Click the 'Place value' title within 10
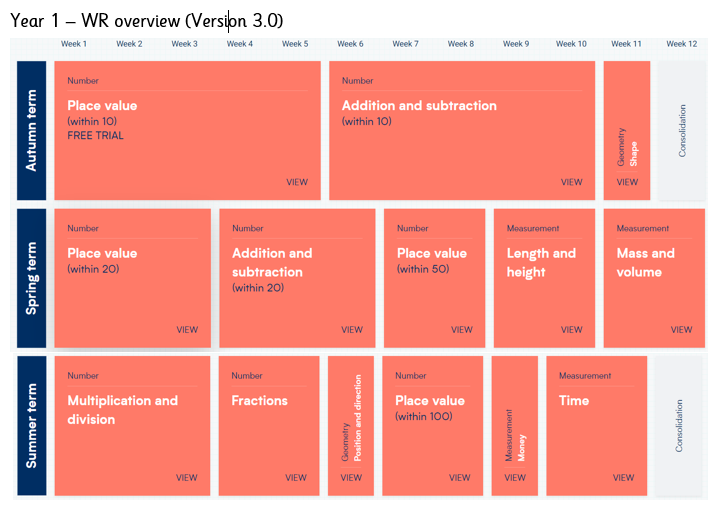The image size is (718, 511). tap(102, 106)
